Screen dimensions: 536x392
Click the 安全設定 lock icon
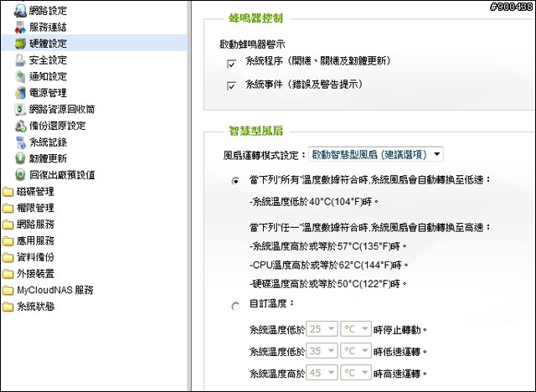pos(20,60)
